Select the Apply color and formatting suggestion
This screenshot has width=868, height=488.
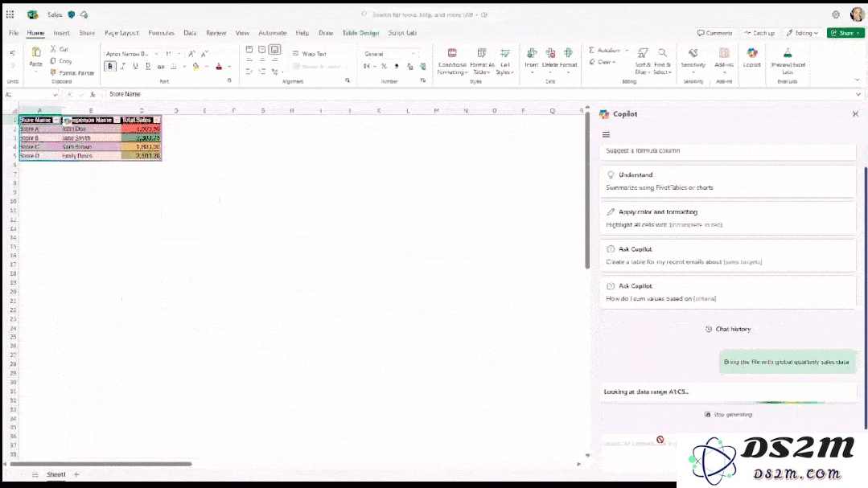[728, 218]
